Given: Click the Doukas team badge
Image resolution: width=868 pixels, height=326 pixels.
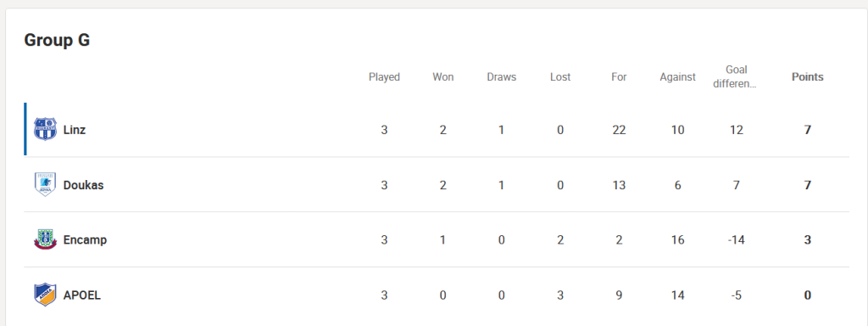Looking at the screenshot, I should tap(45, 184).
